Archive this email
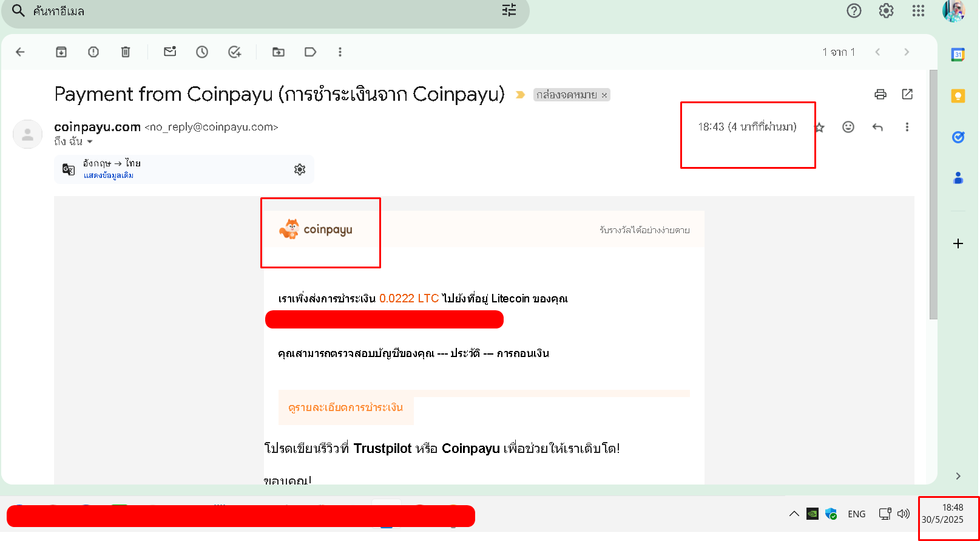Image resolution: width=980 pixels, height=541 pixels. coord(61,52)
